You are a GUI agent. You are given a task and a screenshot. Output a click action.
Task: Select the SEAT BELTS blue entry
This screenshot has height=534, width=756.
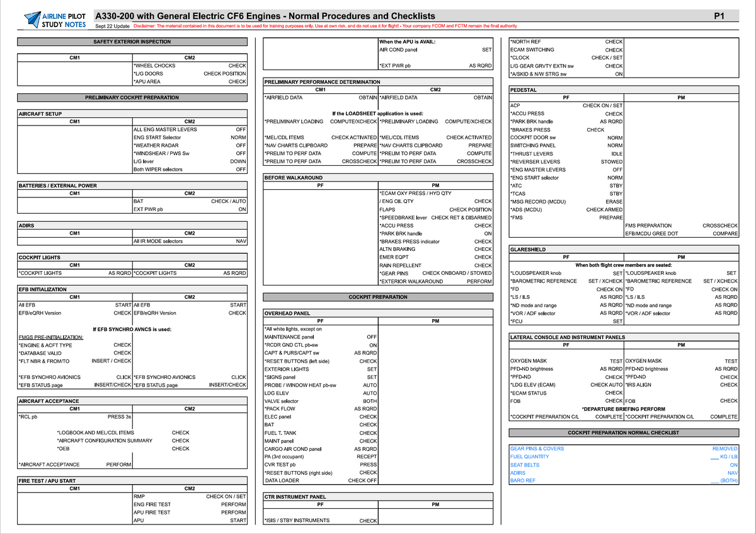(525, 464)
